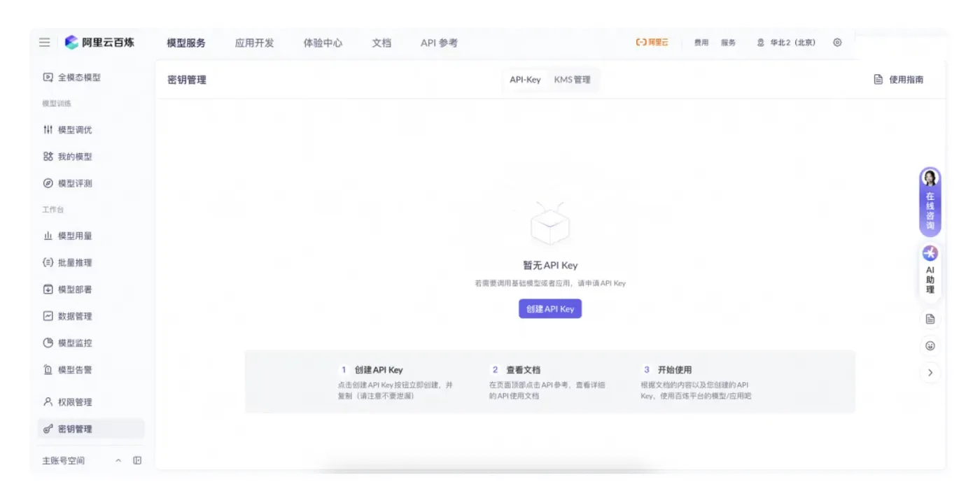Screen dimensions: 980x498
Task: Open the 应用开发 top menu
Action: [255, 43]
